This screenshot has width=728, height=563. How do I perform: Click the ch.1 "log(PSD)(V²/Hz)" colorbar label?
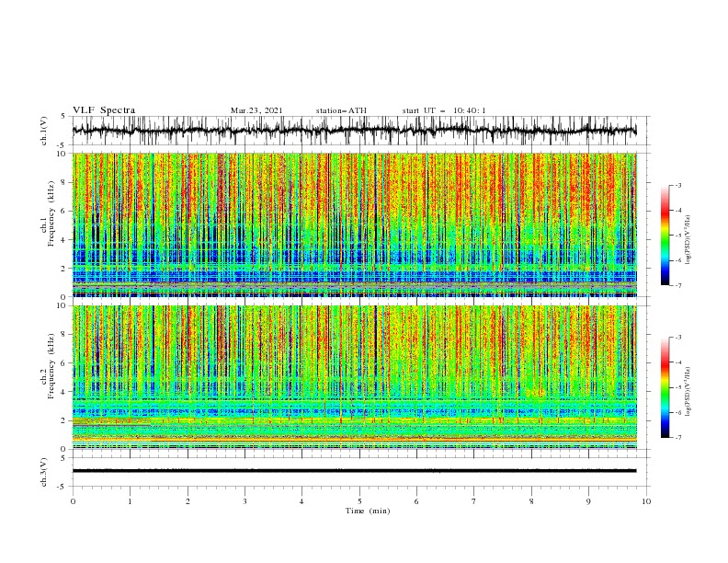click(x=688, y=240)
